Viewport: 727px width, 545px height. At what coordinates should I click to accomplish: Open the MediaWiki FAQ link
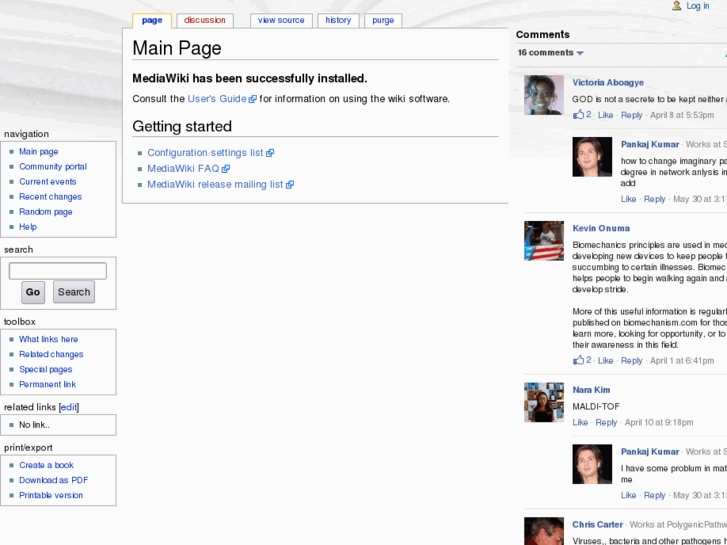point(183,168)
